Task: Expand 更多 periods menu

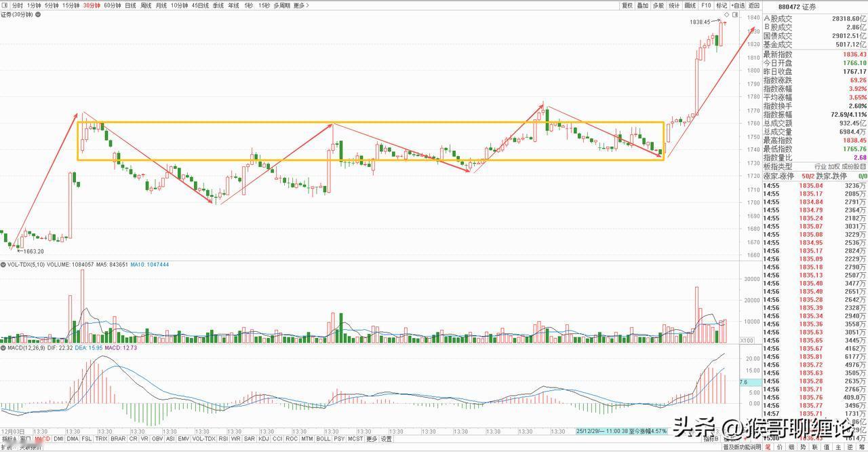Action: pos(301,5)
